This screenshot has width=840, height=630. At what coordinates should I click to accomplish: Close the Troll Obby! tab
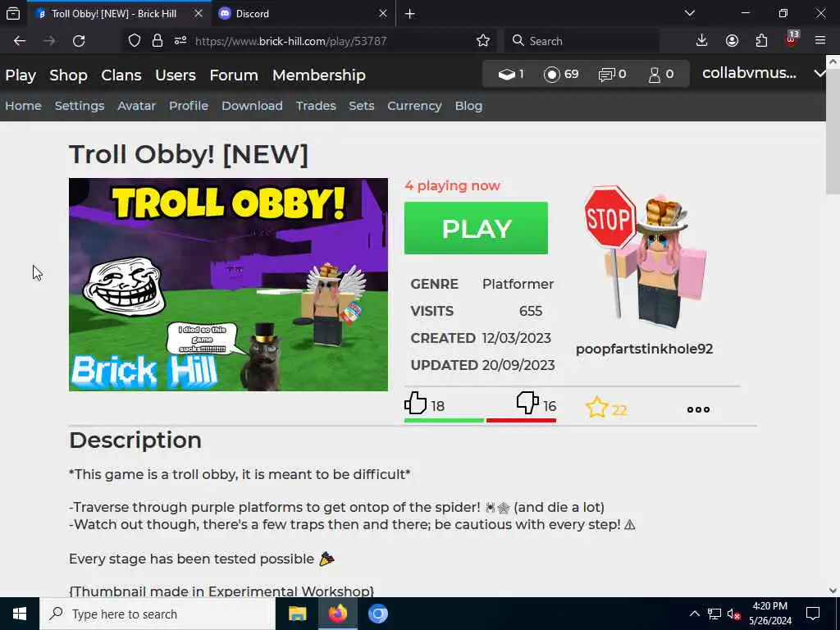(199, 14)
